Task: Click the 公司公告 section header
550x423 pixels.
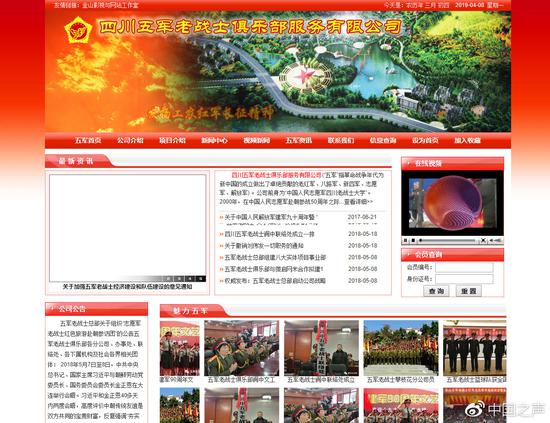Action: click(x=72, y=309)
